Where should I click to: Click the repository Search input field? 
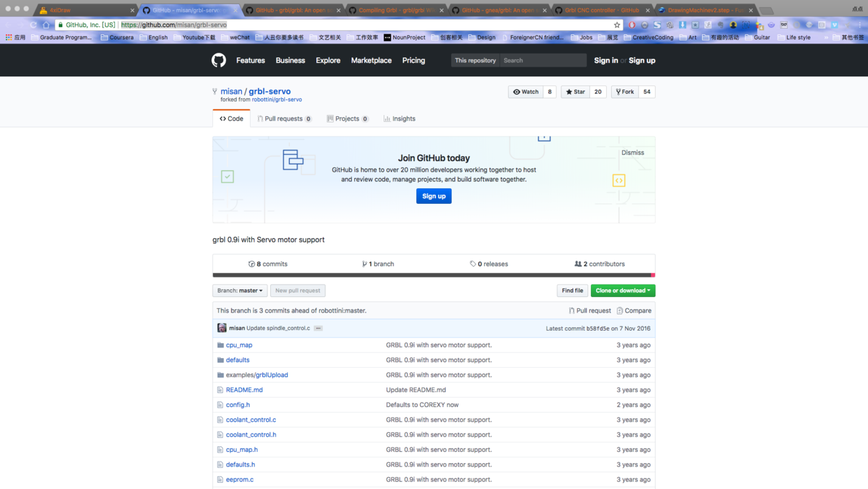[543, 60]
